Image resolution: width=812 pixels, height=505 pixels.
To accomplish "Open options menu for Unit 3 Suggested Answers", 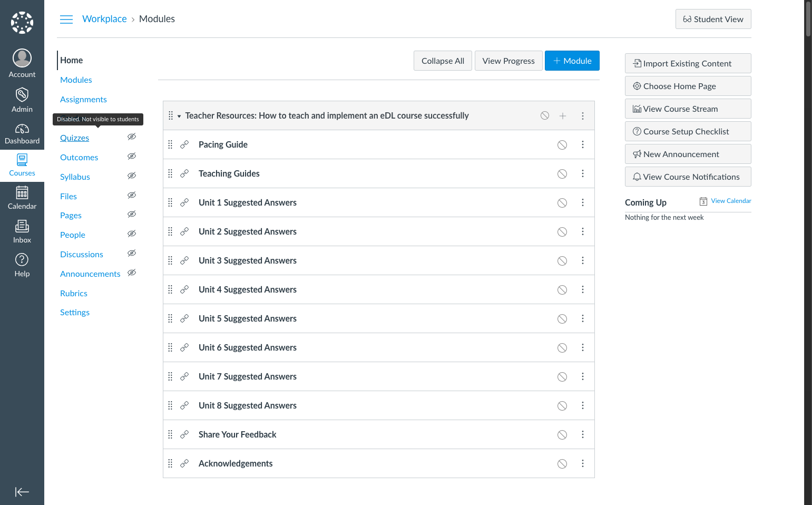I will [x=583, y=260].
